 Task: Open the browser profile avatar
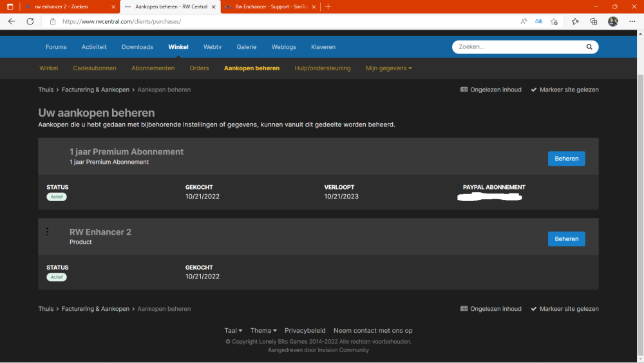(x=613, y=21)
